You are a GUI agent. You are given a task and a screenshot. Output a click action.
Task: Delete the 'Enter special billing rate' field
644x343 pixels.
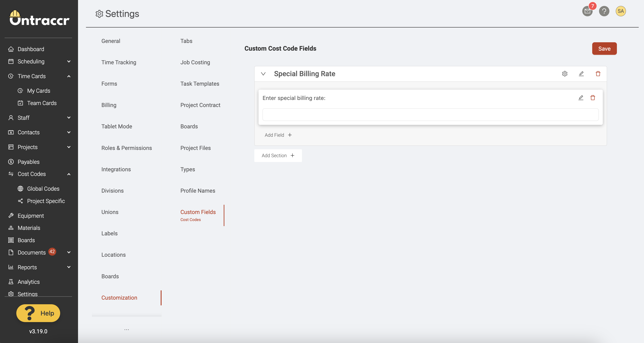pyautogui.click(x=592, y=98)
